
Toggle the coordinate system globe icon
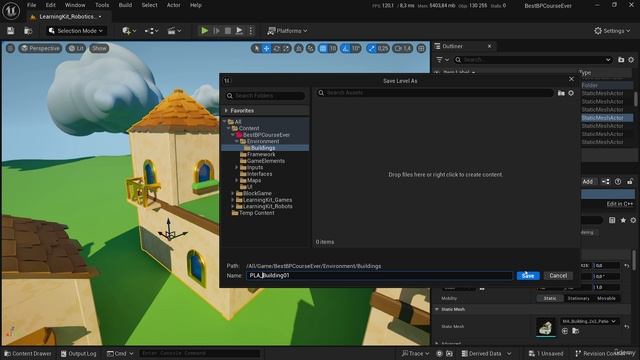pyautogui.click(x=299, y=49)
